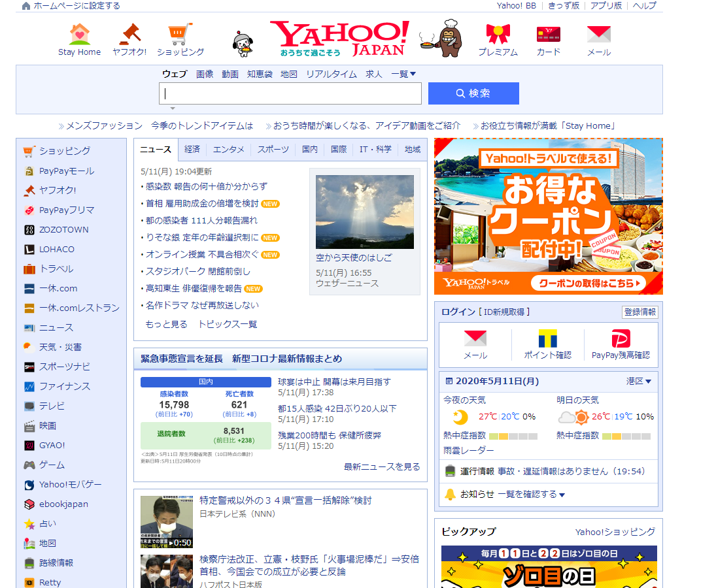Open ebookjapan icon in the sidebar
The image size is (716, 588).
29,504
